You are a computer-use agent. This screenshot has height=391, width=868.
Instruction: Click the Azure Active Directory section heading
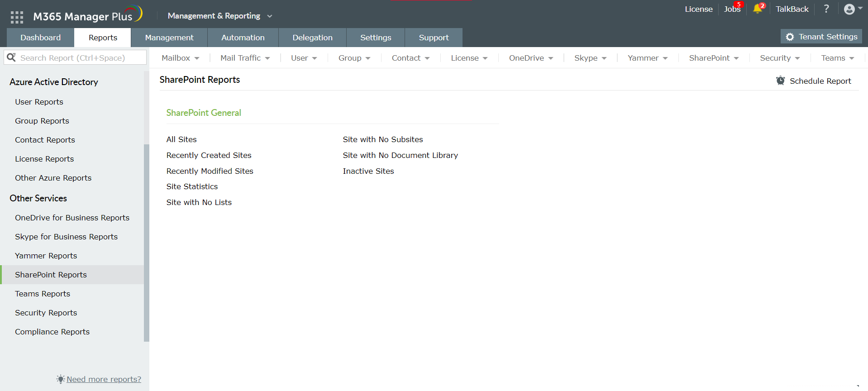[x=54, y=82]
